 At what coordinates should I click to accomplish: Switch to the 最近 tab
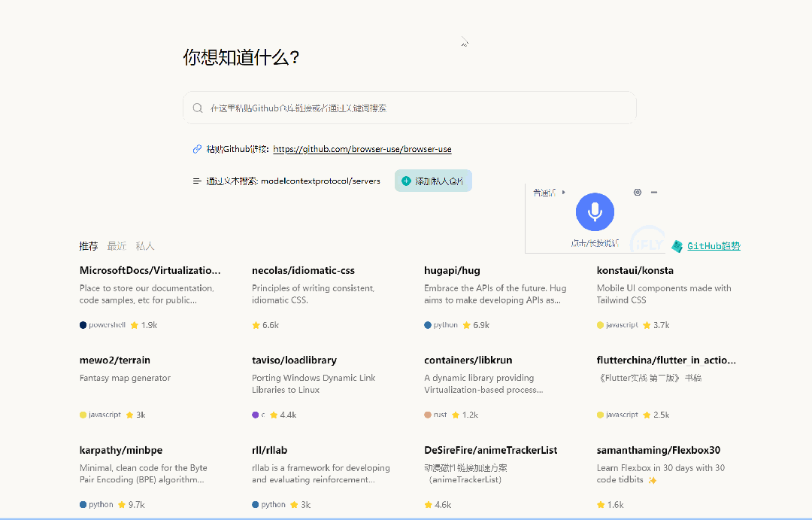click(x=117, y=246)
